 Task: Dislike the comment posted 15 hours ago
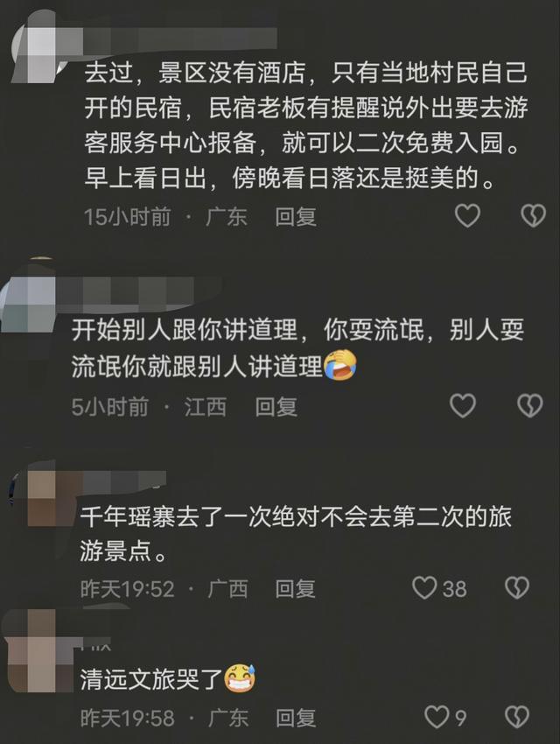click(533, 216)
